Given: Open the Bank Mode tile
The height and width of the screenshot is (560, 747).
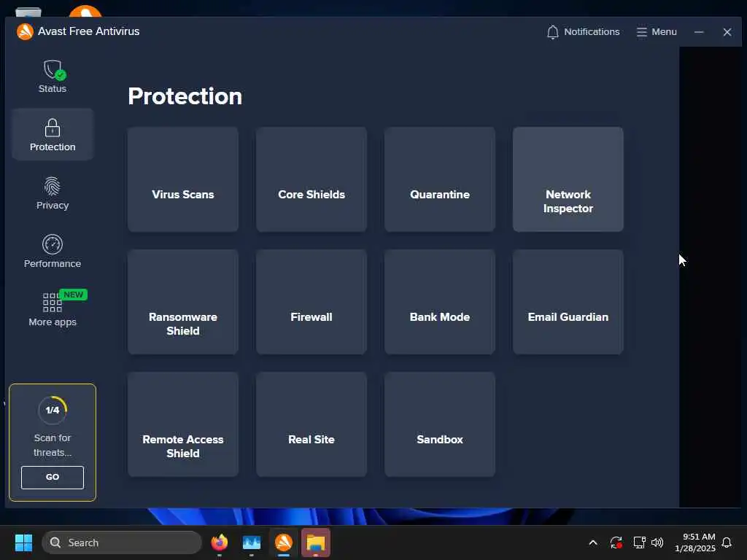Looking at the screenshot, I should [x=440, y=302].
